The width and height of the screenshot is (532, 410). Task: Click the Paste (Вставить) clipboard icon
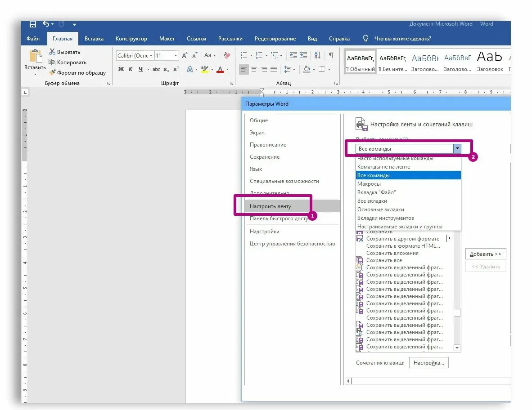[36, 56]
